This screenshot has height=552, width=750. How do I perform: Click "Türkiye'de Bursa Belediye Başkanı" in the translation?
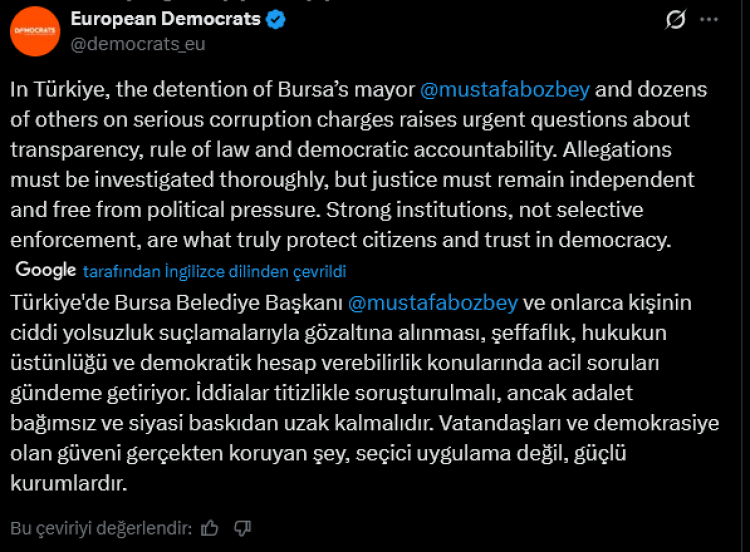tap(175, 302)
